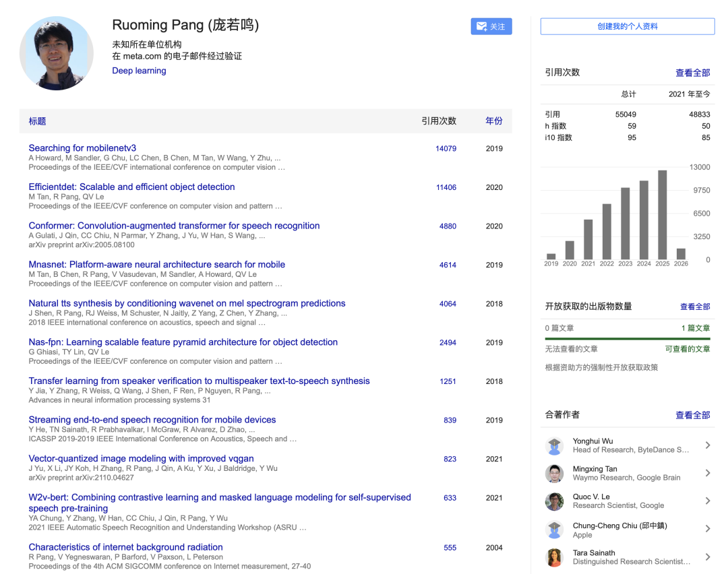The image size is (728, 574).
Task: Expand the Tara Sainath co-author chevron
Action: (x=708, y=557)
